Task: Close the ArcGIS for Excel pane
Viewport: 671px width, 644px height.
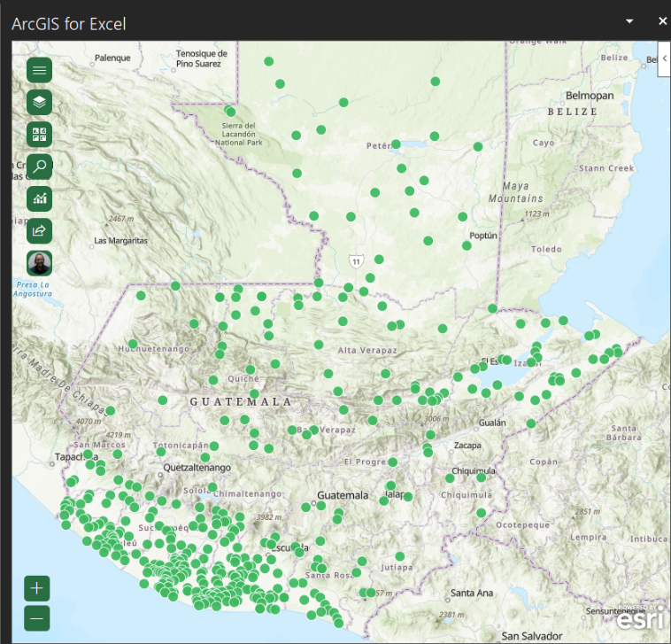Action: point(662,21)
